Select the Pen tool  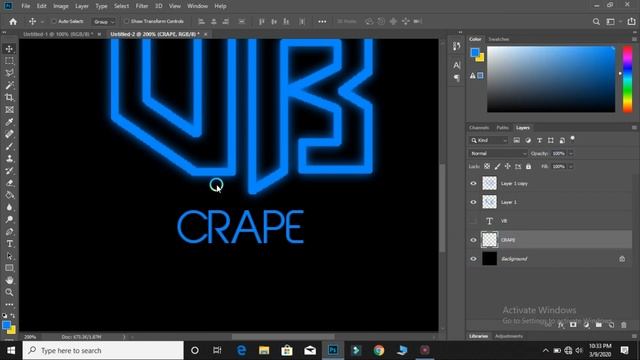pos(9,232)
